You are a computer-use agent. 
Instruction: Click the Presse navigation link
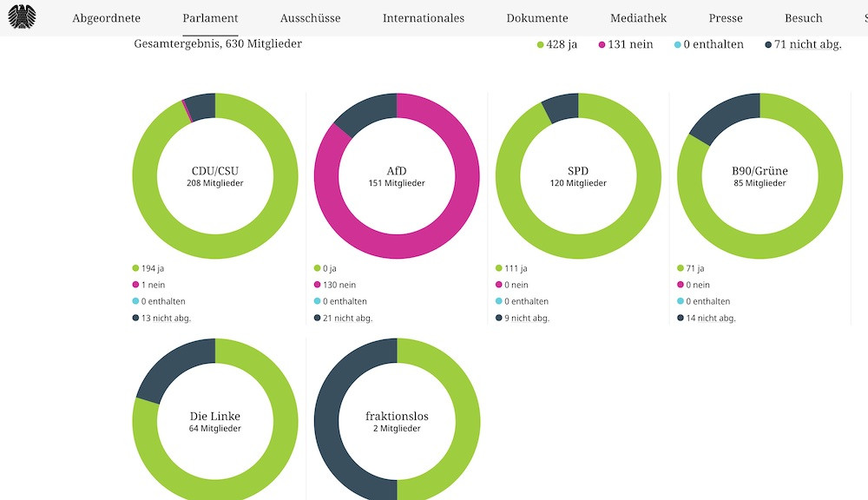[x=725, y=18]
